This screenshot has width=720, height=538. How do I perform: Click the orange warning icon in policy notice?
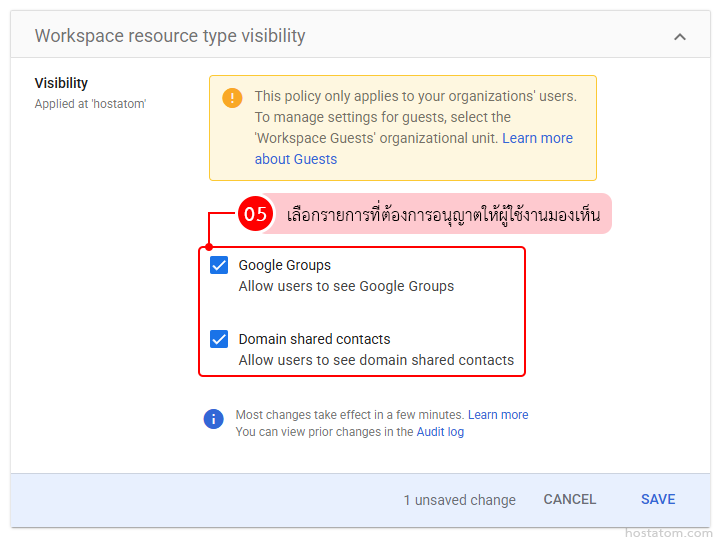[x=232, y=98]
